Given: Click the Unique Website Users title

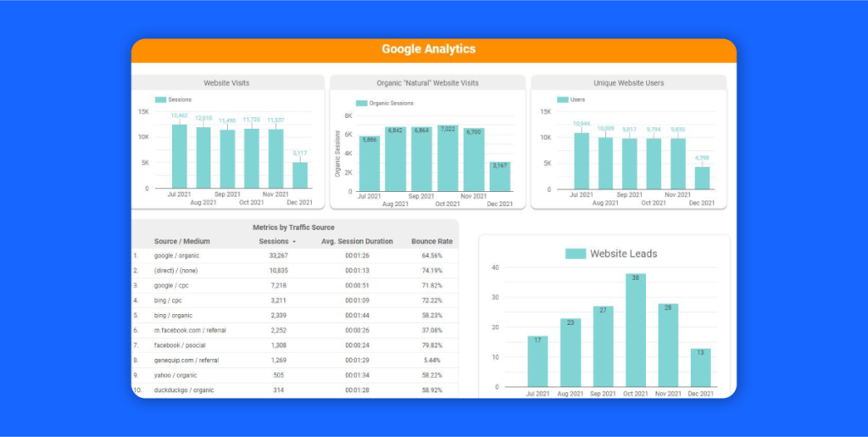Looking at the screenshot, I should pos(629,83).
